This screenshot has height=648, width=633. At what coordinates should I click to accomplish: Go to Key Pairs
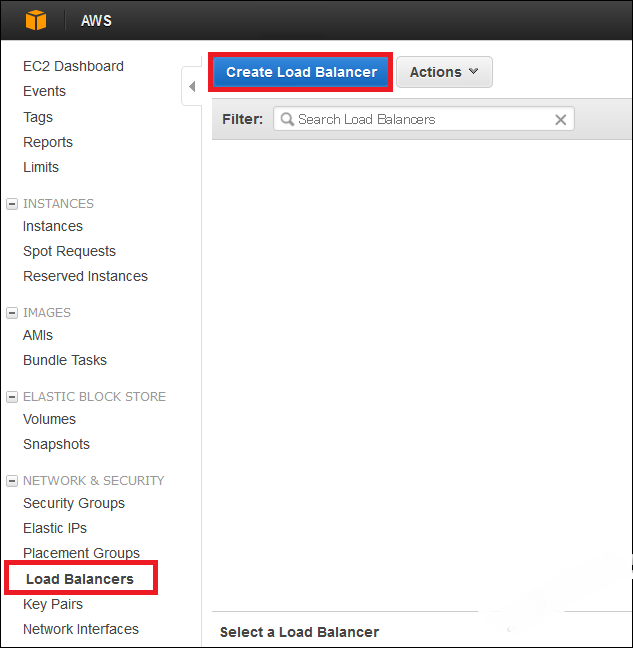tap(53, 604)
